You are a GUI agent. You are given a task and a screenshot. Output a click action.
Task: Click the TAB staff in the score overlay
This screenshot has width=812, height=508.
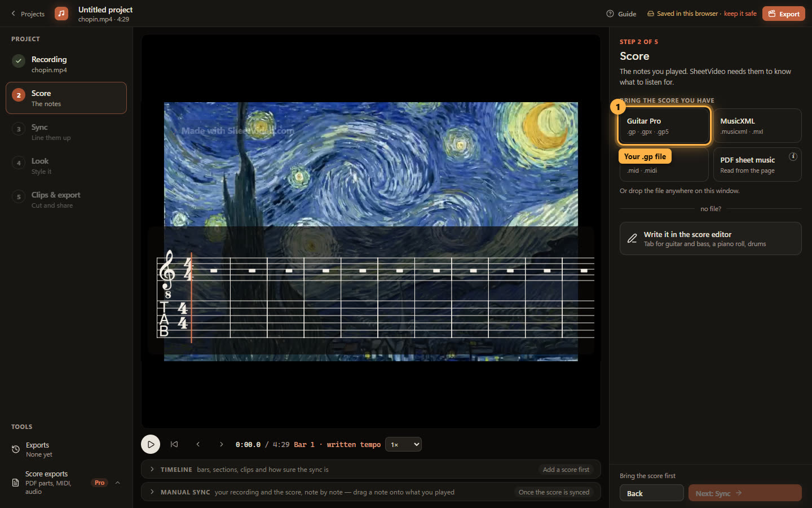click(x=376, y=319)
